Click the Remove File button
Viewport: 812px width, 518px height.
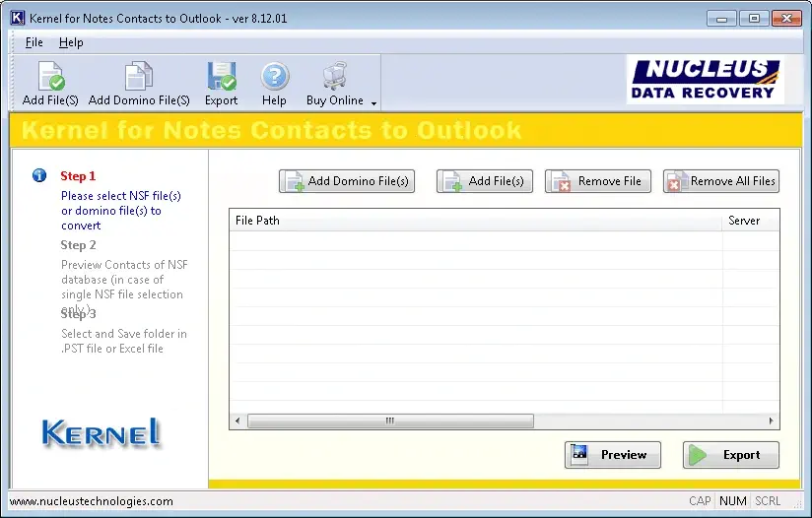(x=597, y=181)
